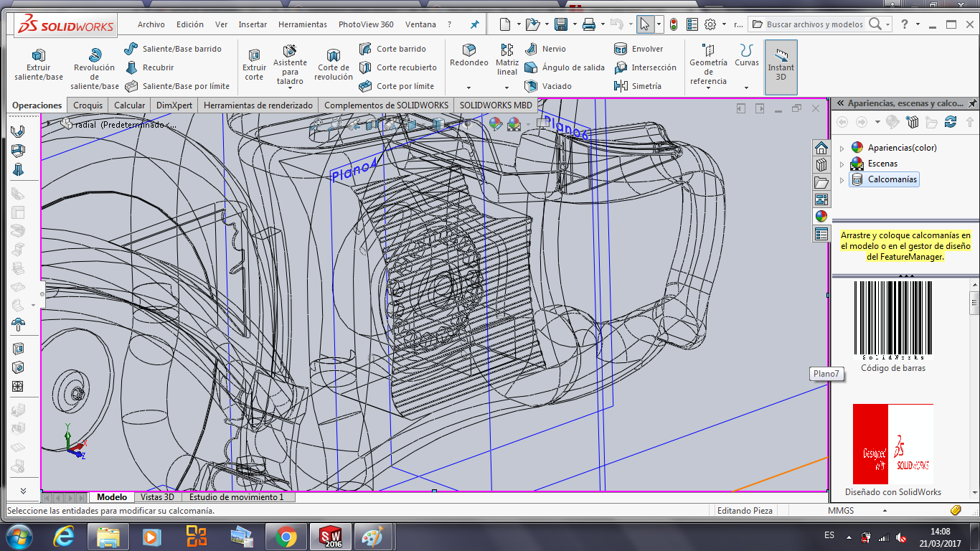Open the Curvas tool

[x=747, y=56]
